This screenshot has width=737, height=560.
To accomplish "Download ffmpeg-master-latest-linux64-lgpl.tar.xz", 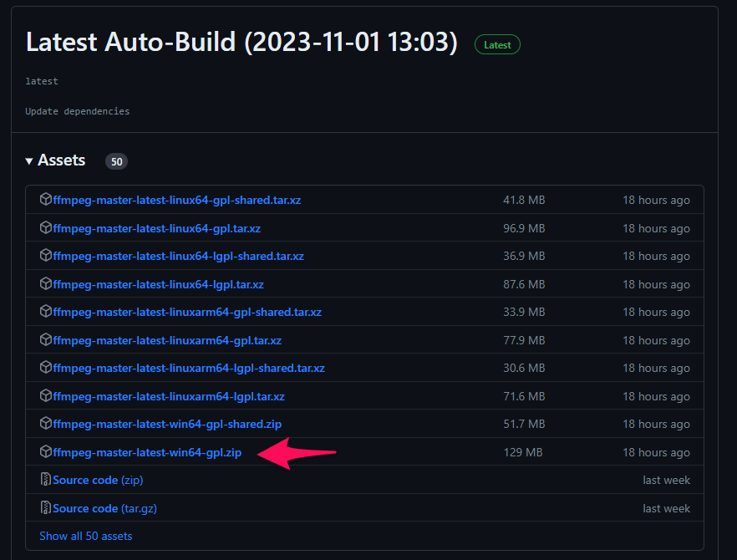I will (x=158, y=284).
